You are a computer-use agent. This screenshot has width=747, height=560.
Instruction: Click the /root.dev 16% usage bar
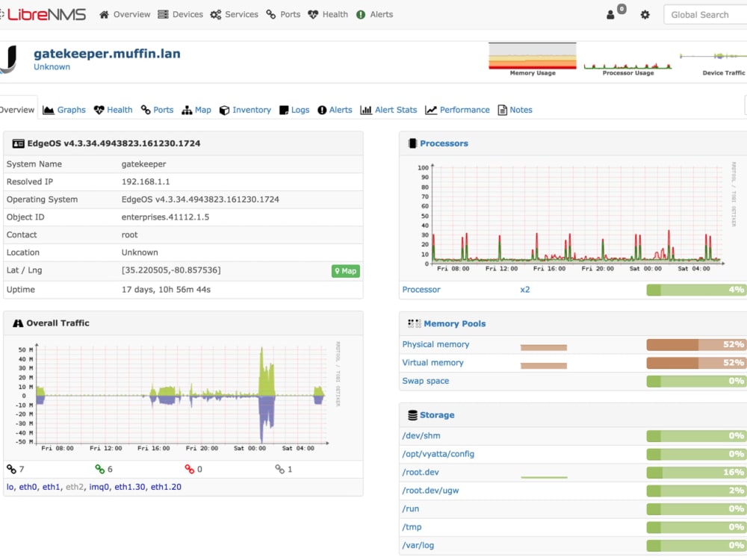coord(696,473)
